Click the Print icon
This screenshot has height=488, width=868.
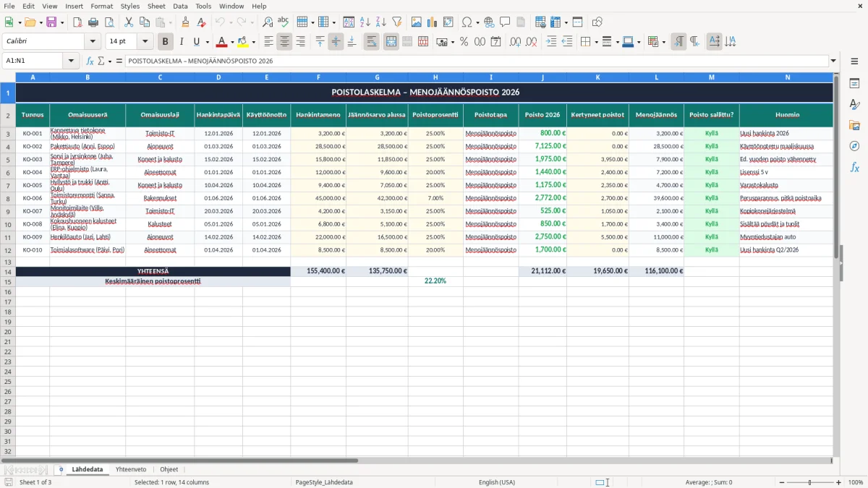pos(93,22)
